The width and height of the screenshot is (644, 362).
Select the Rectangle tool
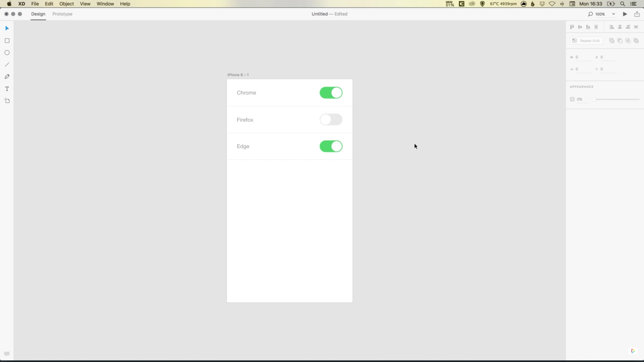(7, 41)
